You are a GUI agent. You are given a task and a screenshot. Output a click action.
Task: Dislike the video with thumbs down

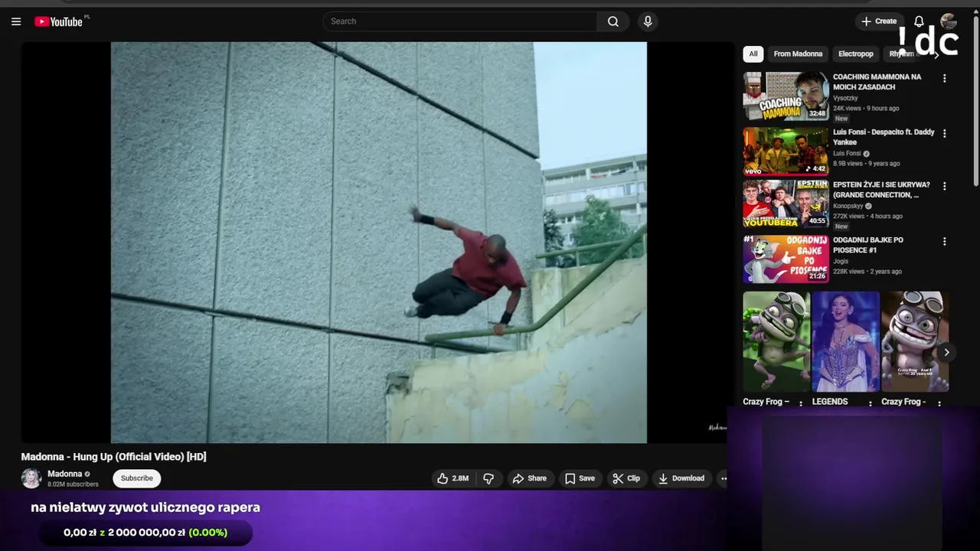(x=488, y=478)
